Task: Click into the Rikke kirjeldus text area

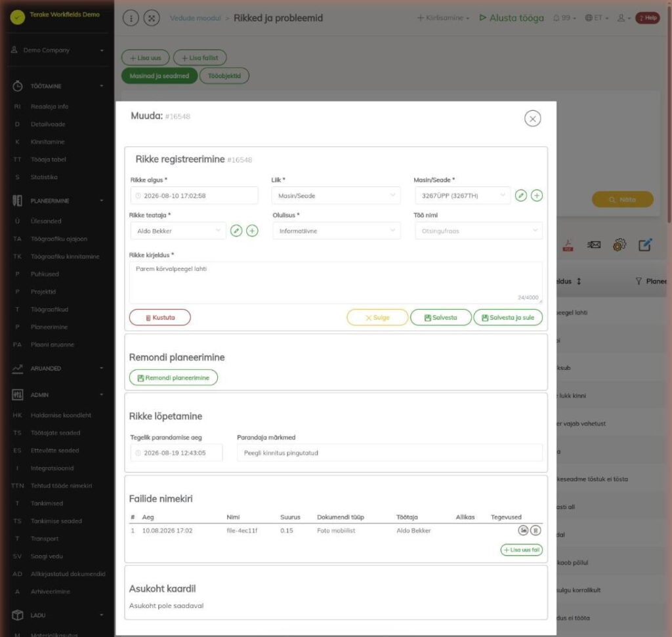Action: tap(335, 283)
